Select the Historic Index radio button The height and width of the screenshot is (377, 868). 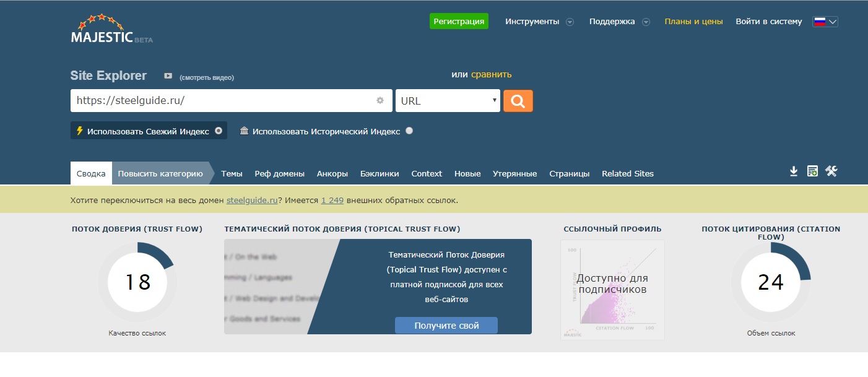[409, 131]
